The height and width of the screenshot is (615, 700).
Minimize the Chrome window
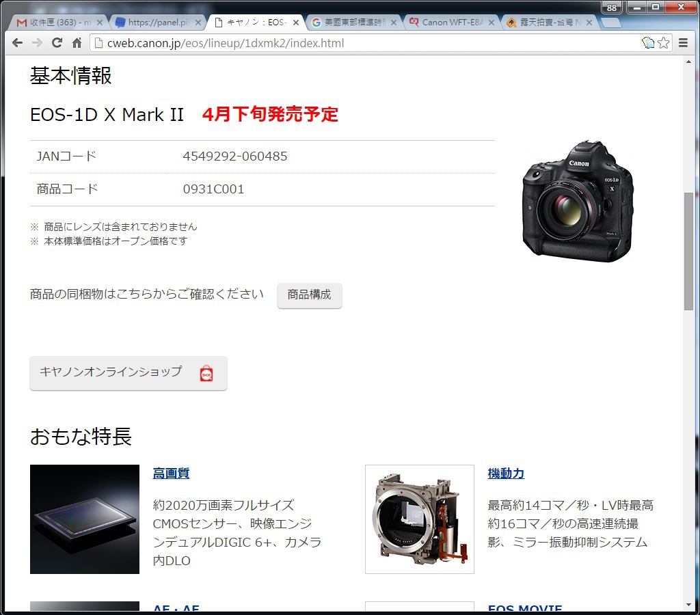(x=636, y=7)
